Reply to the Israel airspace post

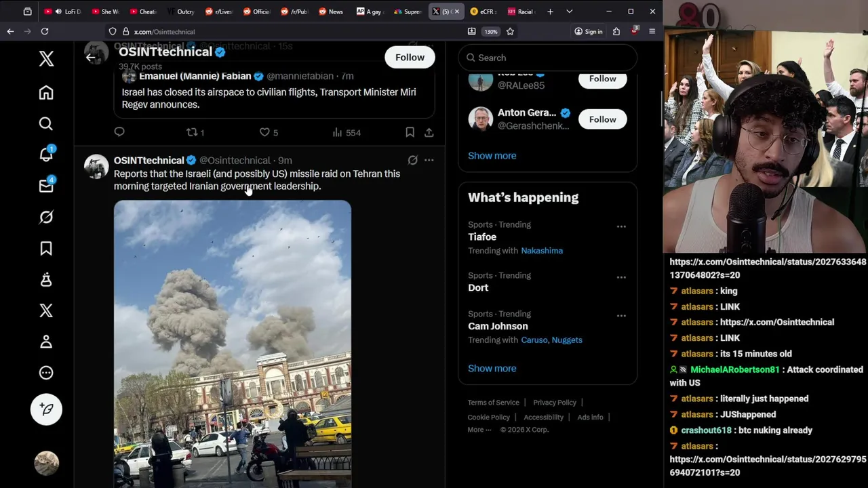pyautogui.click(x=119, y=132)
